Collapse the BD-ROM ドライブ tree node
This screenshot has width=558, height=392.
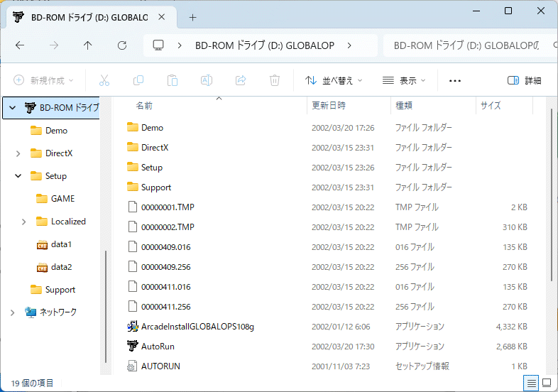[13, 107]
